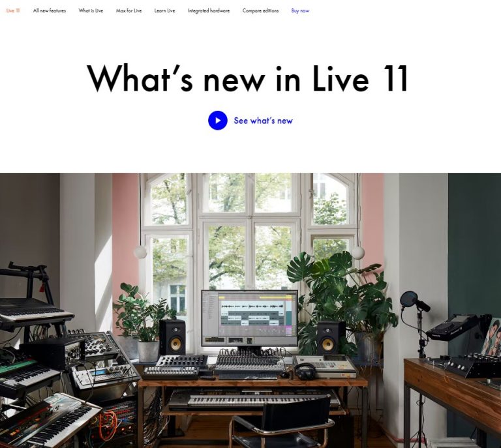Open the Learn Live page

(164, 10)
